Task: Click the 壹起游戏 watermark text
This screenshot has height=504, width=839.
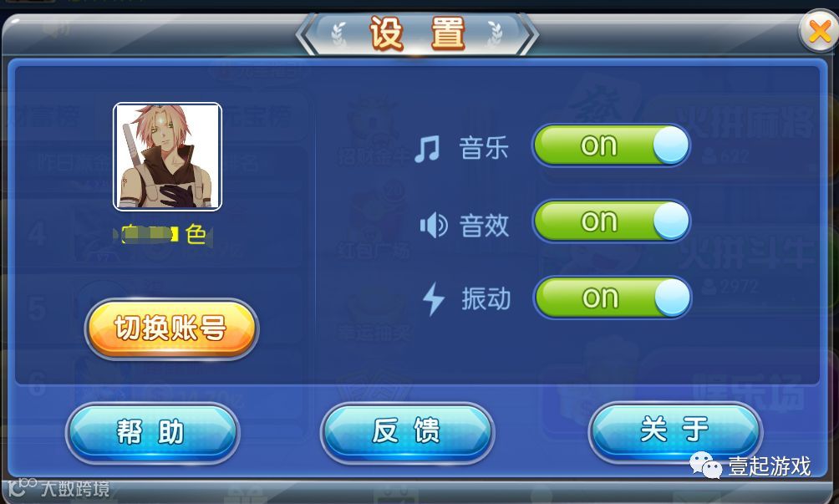Action: point(770,466)
